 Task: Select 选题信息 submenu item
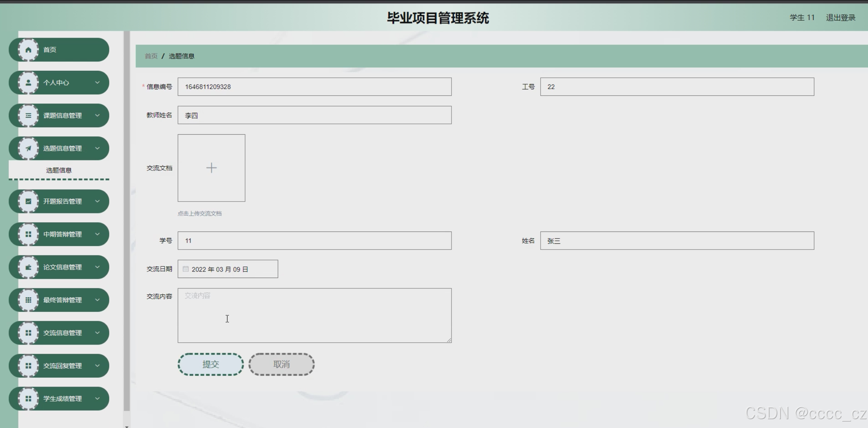click(59, 170)
